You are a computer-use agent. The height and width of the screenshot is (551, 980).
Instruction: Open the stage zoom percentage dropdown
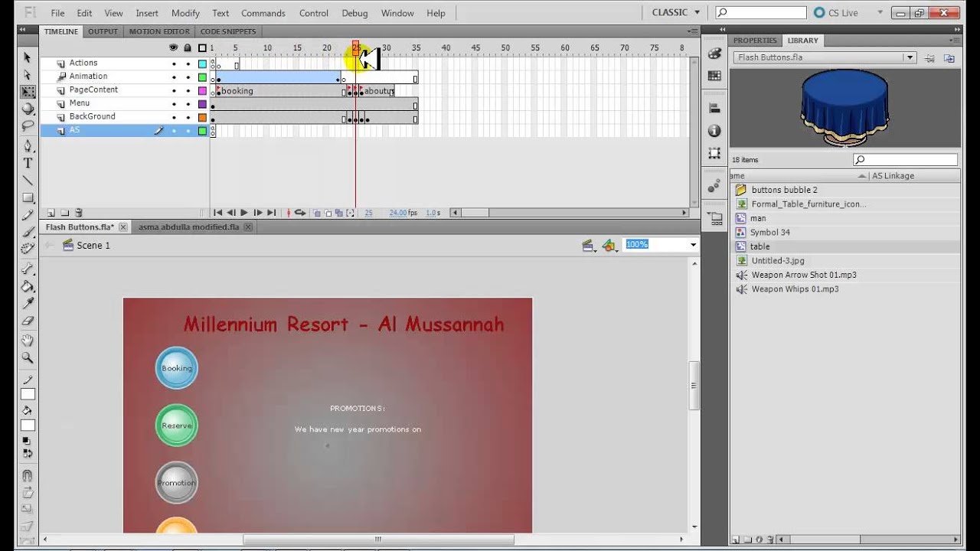(x=693, y=245)
